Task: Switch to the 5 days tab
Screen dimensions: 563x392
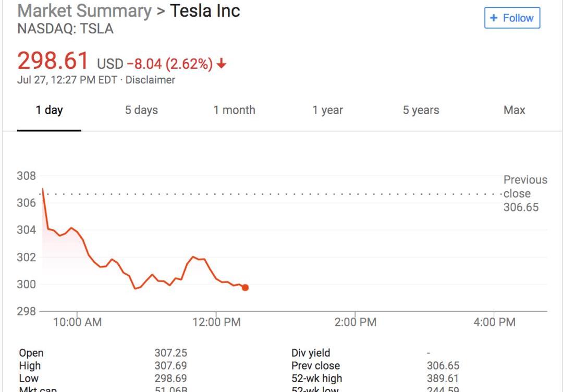Action: [x=141, y=111]
